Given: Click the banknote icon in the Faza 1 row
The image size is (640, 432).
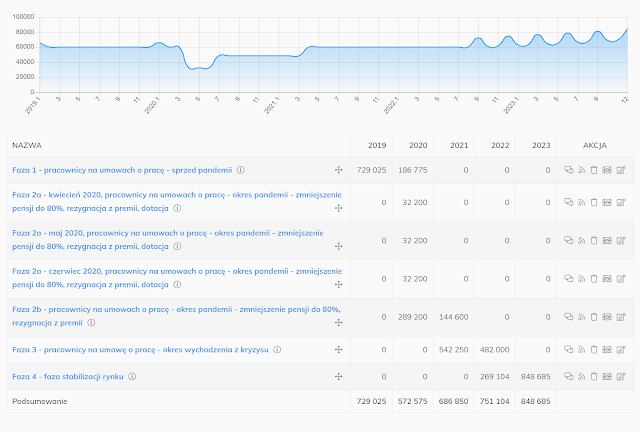Looking at the screenshot, I should (607, 170).
